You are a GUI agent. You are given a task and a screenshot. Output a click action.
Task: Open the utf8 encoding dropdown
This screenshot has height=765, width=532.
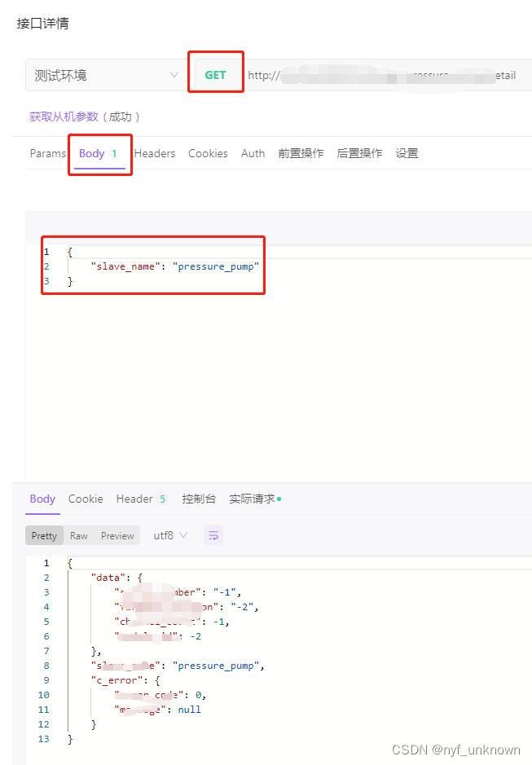coord(170,536)
